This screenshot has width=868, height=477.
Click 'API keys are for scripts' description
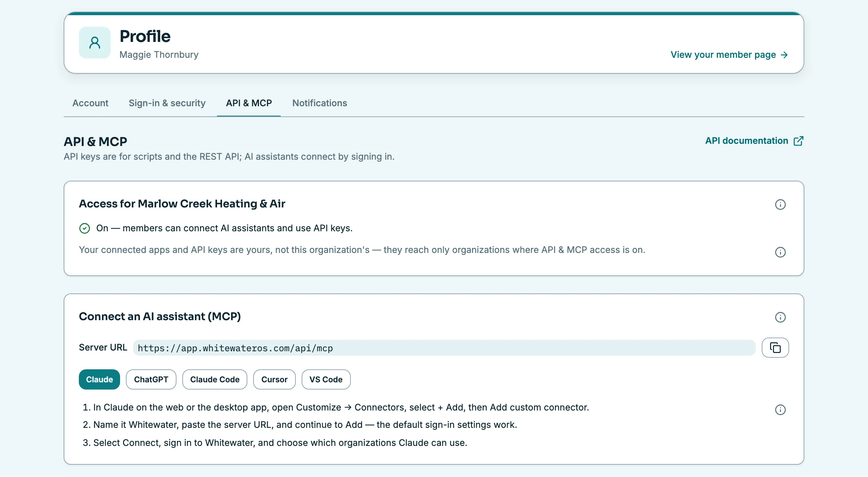click(x=229, y=156)
